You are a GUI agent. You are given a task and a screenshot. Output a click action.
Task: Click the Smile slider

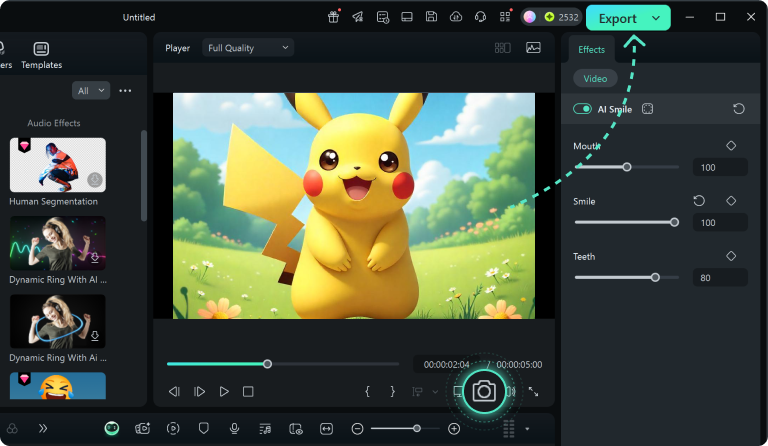pos(626,222)
